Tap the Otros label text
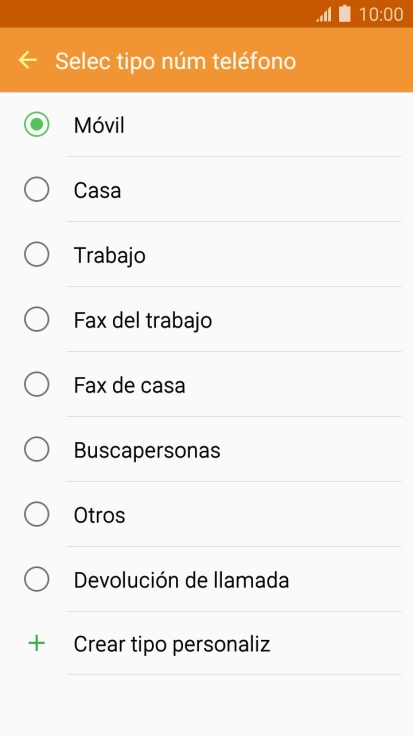413x736 pixels. click(99, 515)
